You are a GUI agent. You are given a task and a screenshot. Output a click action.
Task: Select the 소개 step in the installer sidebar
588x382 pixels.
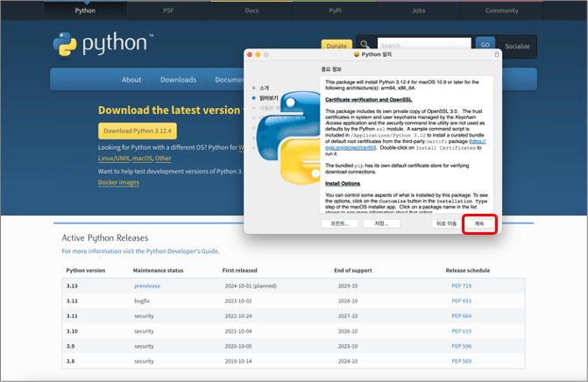pos(264,88)
